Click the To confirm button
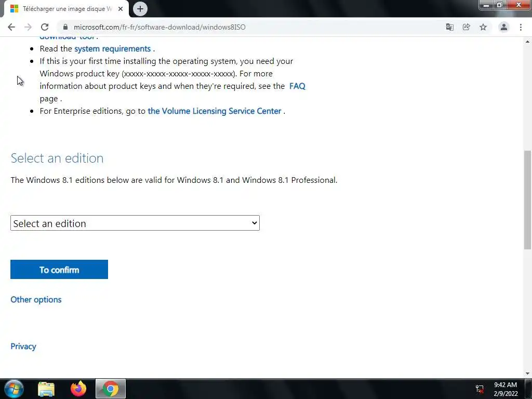The image size is (532, 399). 59,270
